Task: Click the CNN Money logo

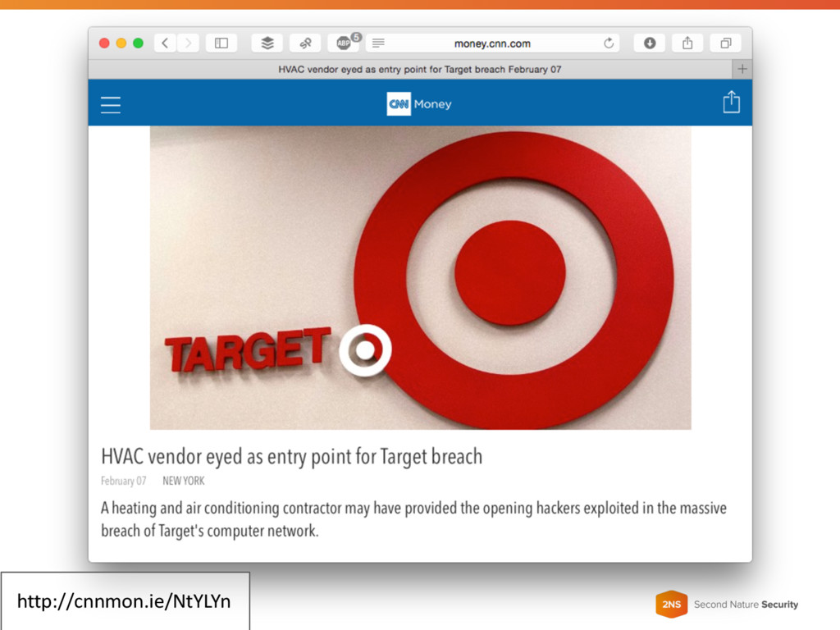Action: pyautogui.click(x=419, y=104)
